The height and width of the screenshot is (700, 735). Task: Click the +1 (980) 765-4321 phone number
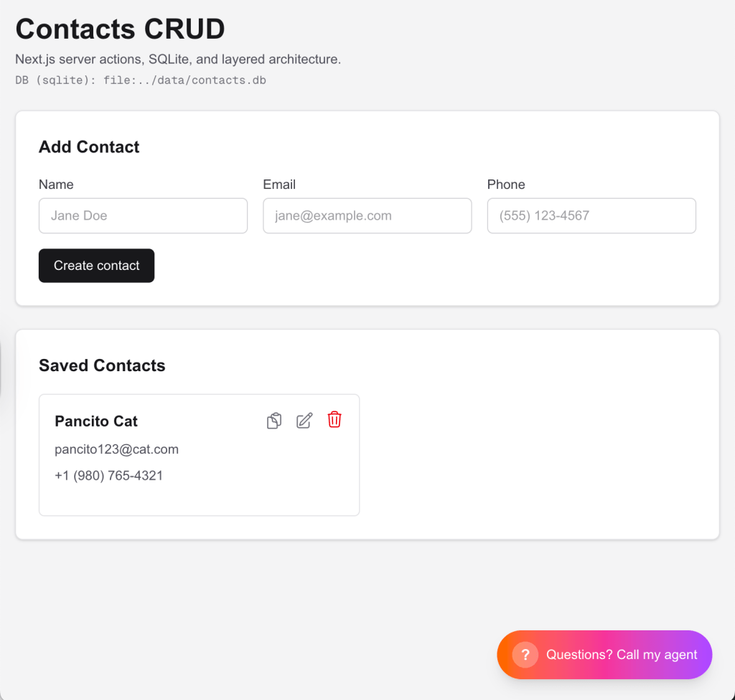tap(108, 475)
